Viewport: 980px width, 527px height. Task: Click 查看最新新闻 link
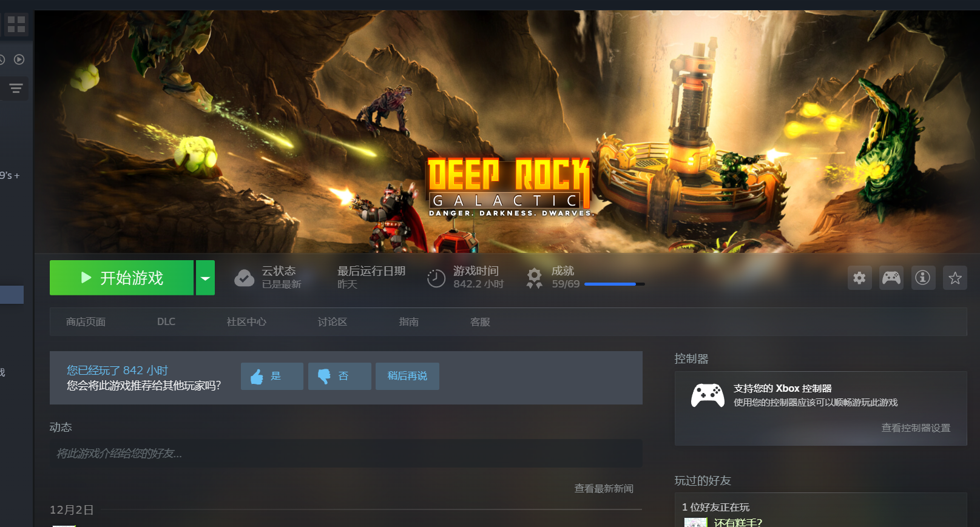[604, 488]
